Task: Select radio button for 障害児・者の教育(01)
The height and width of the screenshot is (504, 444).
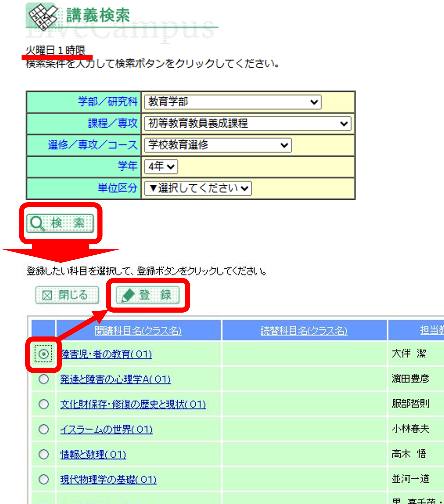Action: [44, 354]
